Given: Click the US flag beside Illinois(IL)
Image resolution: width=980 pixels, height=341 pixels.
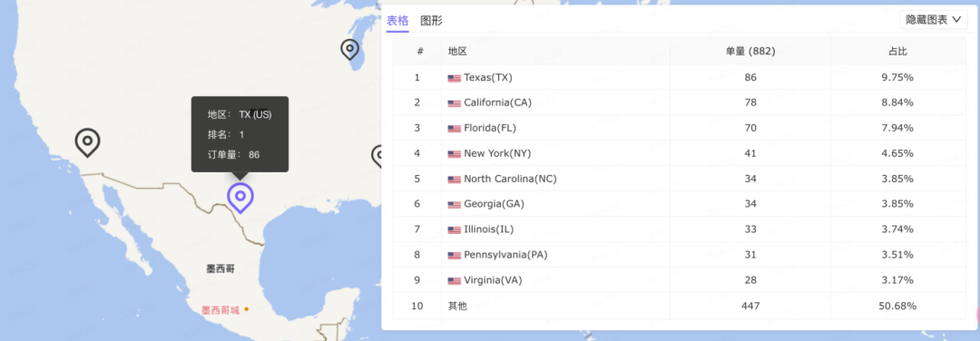Looking at the screenshot, I should (x=455, y=229).
